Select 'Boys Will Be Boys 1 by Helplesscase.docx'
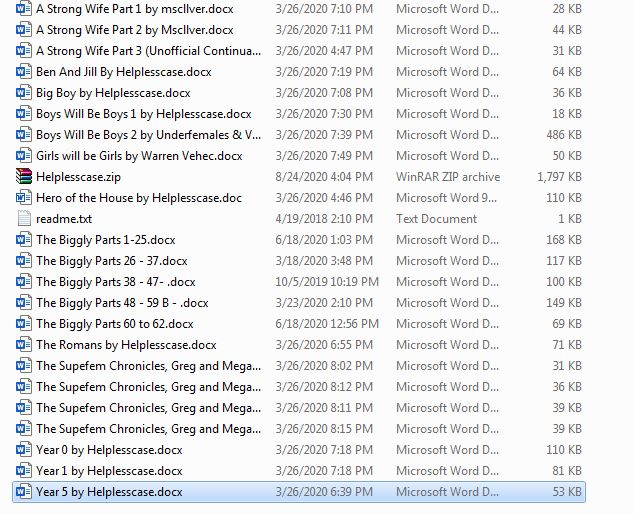 coord(143,114)
